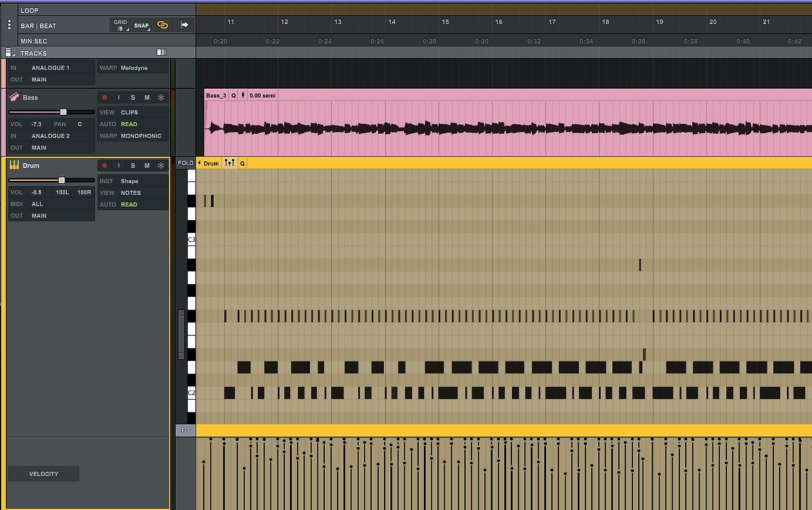Click the Drum track volume fader handle
The height and width of the screenshot is (510, 812).
[x=62, y=180]
